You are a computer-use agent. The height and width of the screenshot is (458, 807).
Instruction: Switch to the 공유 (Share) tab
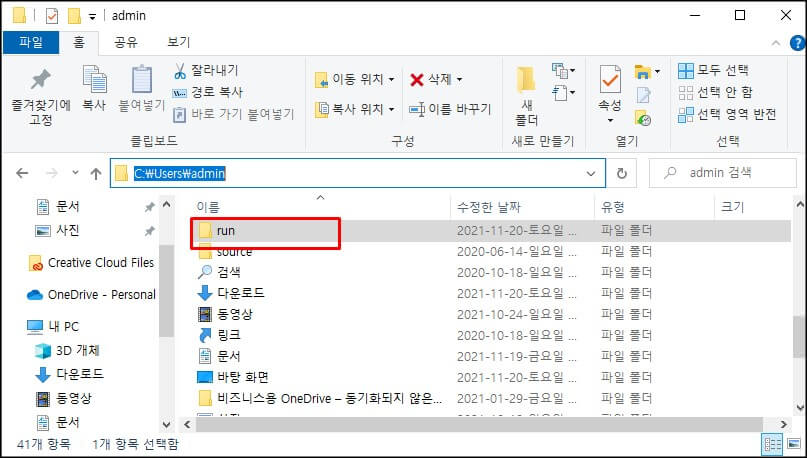126,42
